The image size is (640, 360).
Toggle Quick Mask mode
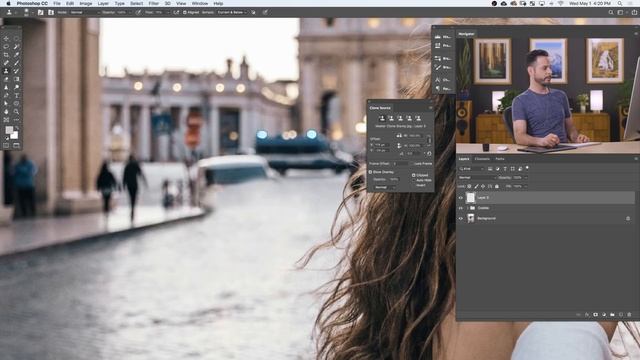[6, 145]
